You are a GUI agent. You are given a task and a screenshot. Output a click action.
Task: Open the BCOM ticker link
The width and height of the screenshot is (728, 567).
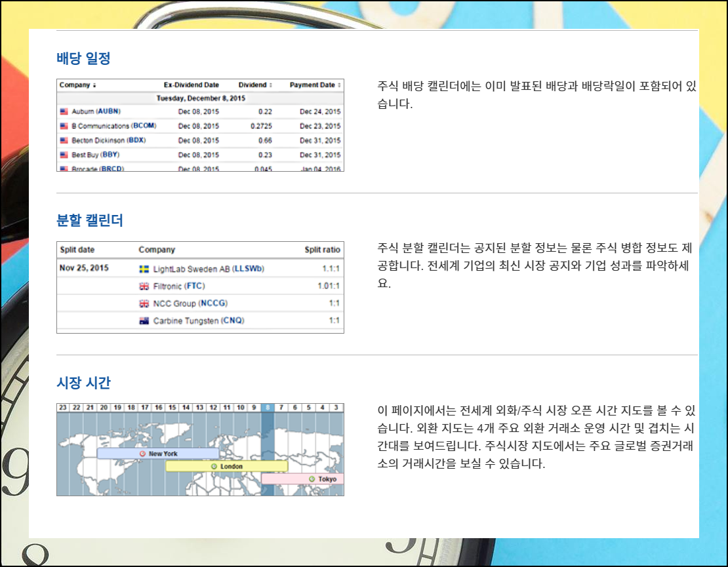[x=144, y=126]
